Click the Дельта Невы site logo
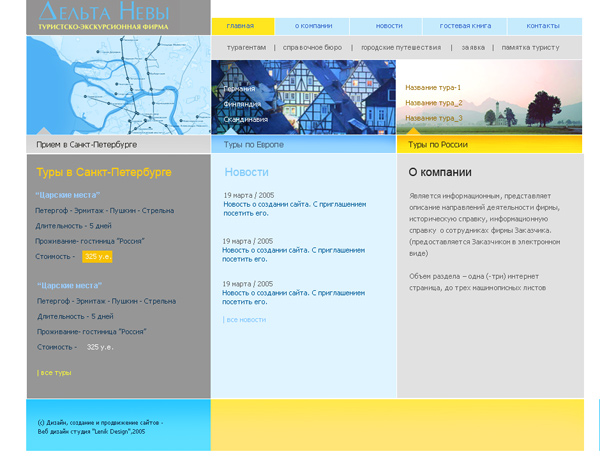 click(x=105, y=13)
